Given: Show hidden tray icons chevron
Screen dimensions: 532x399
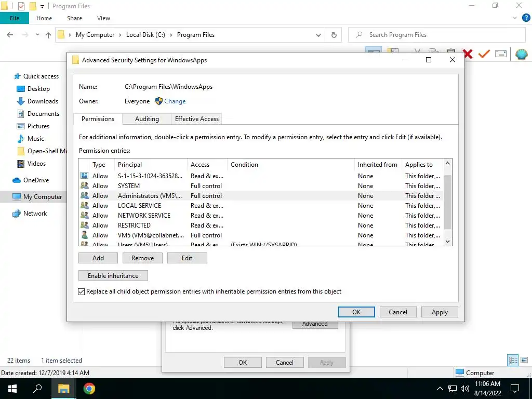Looking at the screenshot, I should pyautogui.click(x=440, y=389).
